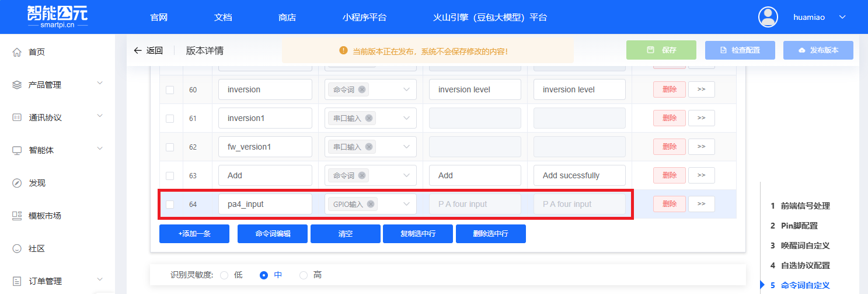Click the product management layers icon
This screenshot has height=294, width=868.
tap(17, 85)
